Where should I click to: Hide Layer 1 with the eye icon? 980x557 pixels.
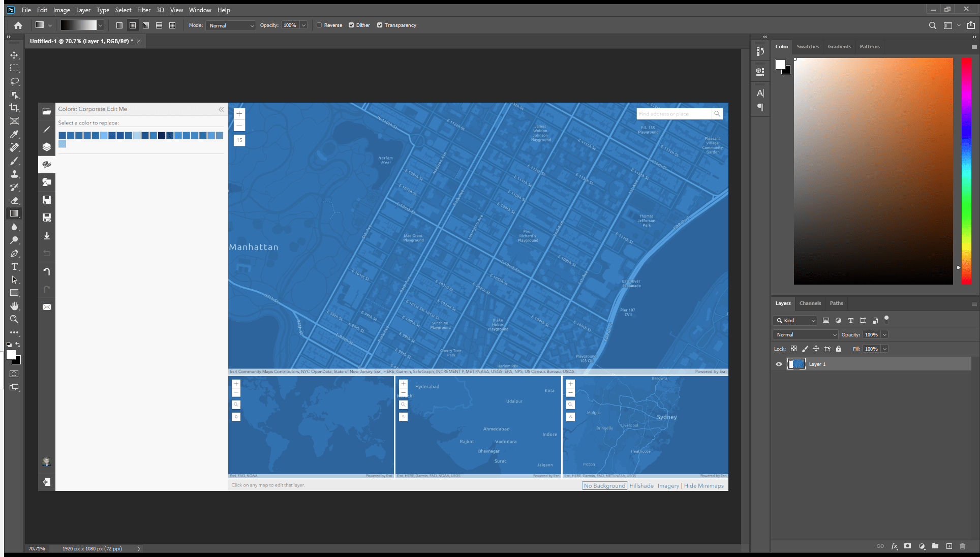pyautogui.click(x=779, y=364)
